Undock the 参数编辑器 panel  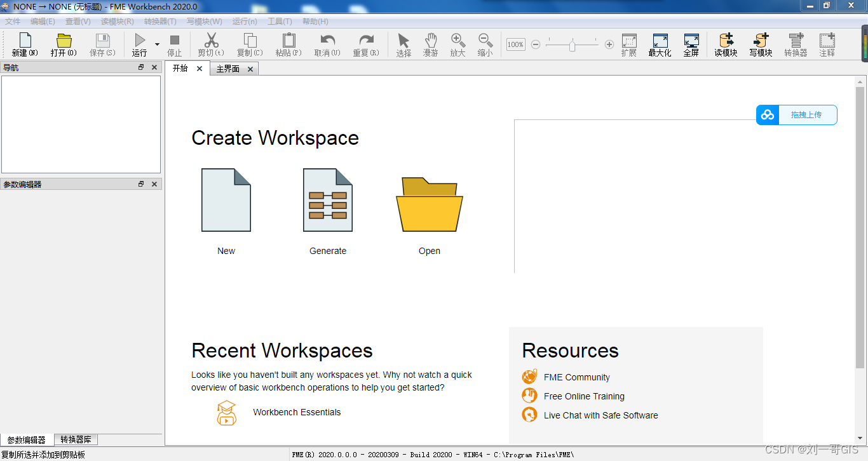[141, 184]
